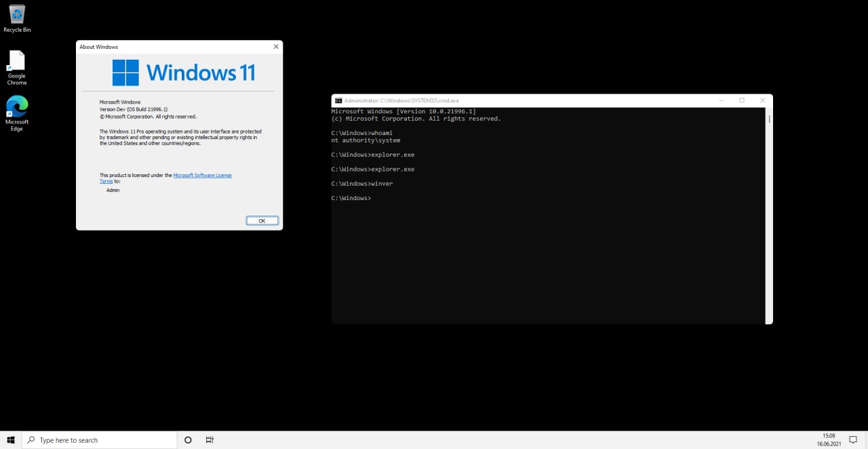Click the Command Prompt title bar text

coord(401,100)
